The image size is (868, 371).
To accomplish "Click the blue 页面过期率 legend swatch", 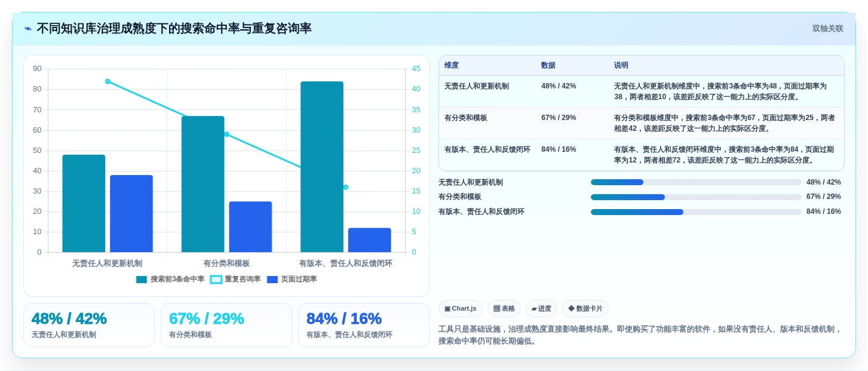I will [272, 280].
